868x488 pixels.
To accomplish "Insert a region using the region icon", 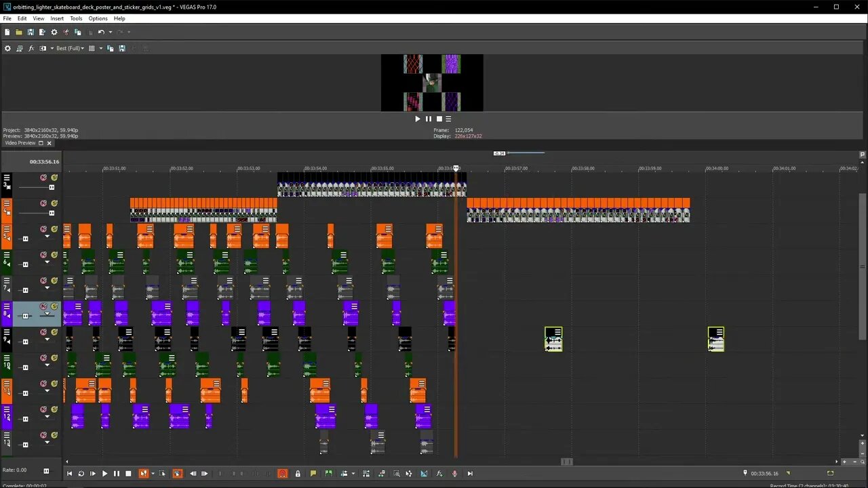I will [x=329, y=474].
